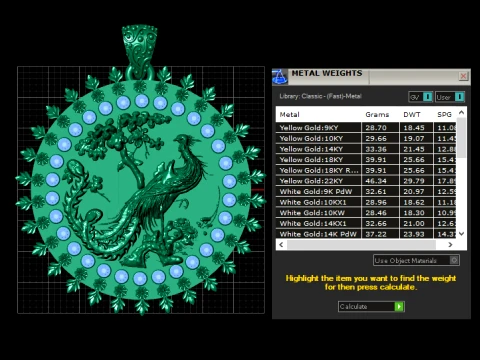This screenshot has width=480, height=360.
Task: Click the 19.07 DWT cell
Action: point(416,138)
